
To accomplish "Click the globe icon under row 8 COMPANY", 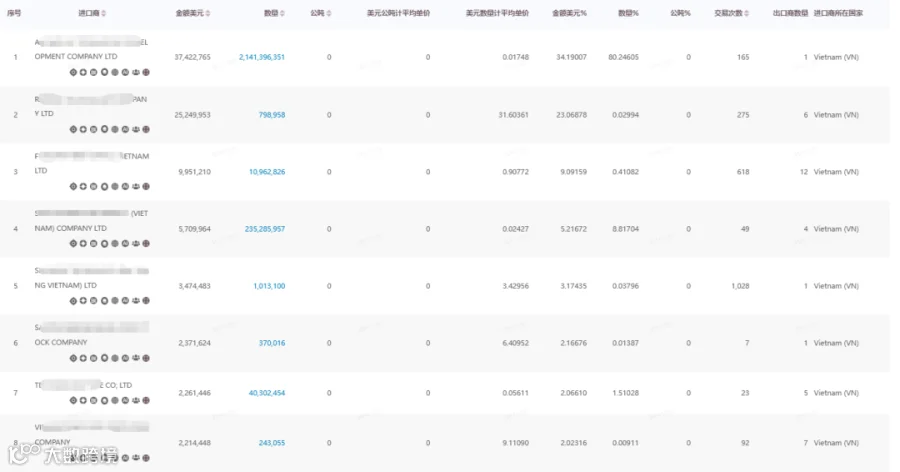I will point(146,458).
